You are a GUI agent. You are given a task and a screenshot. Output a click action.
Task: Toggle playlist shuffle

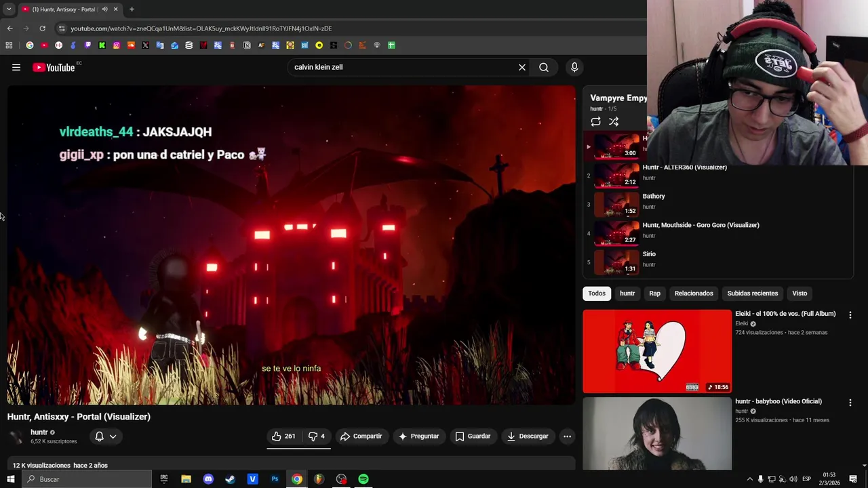(614, 122)
